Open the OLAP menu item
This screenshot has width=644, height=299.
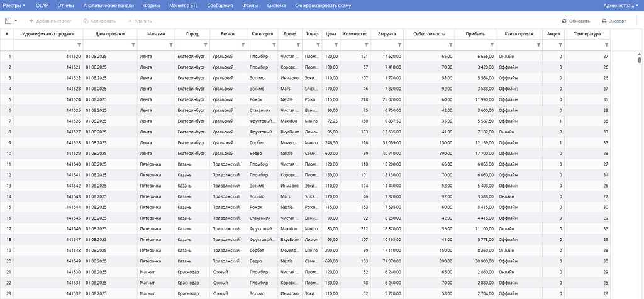pos(42,5)
